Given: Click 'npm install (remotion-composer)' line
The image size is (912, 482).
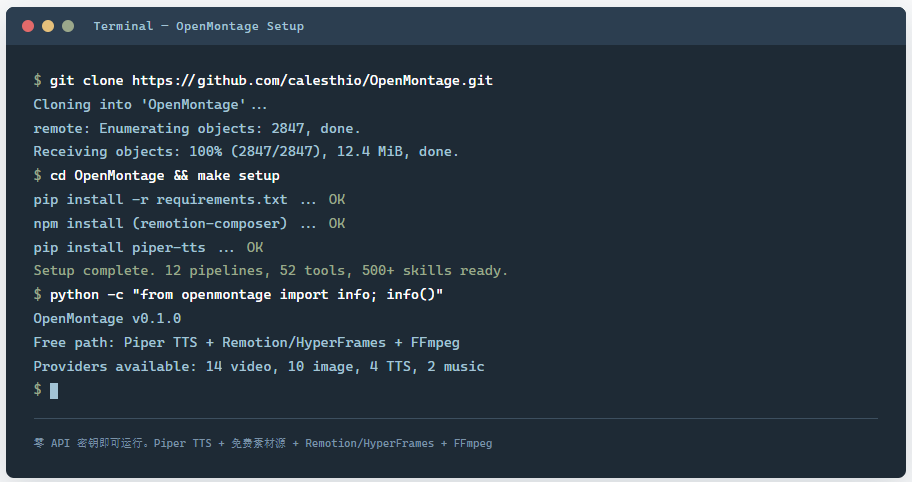Looking at the screenshot, I should (x=189, y=223).
